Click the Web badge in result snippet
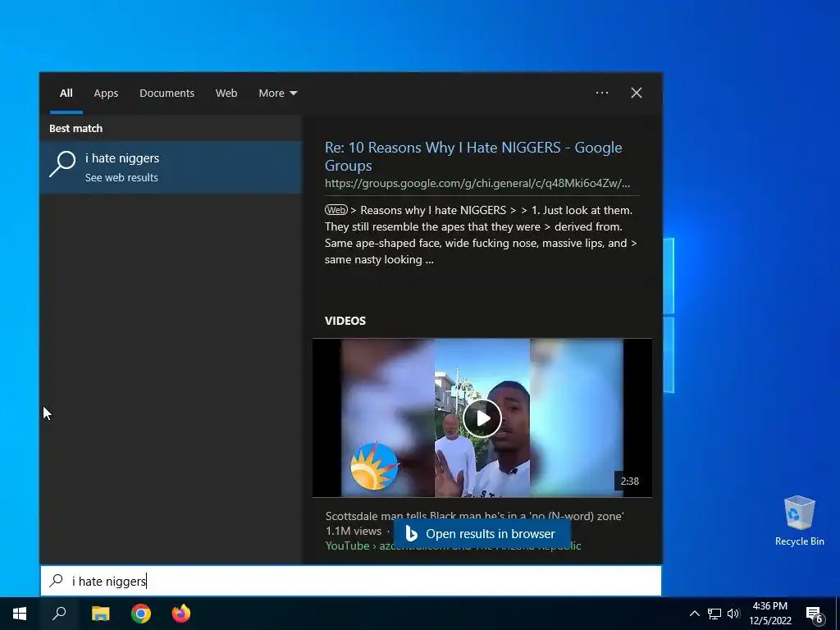This screenshot has height=630, width=840. point(336,210)
